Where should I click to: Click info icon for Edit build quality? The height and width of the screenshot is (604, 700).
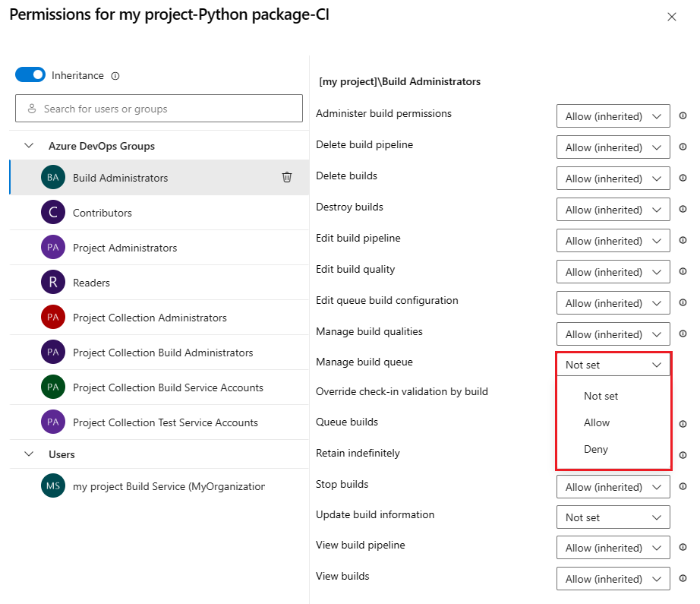coord(683,271)
